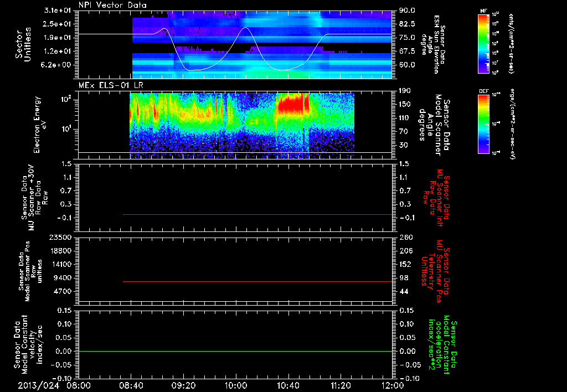The height and width of the screenshot is (392, 567).
Task: Click the green constant velocity line
Action: [235, 351]
